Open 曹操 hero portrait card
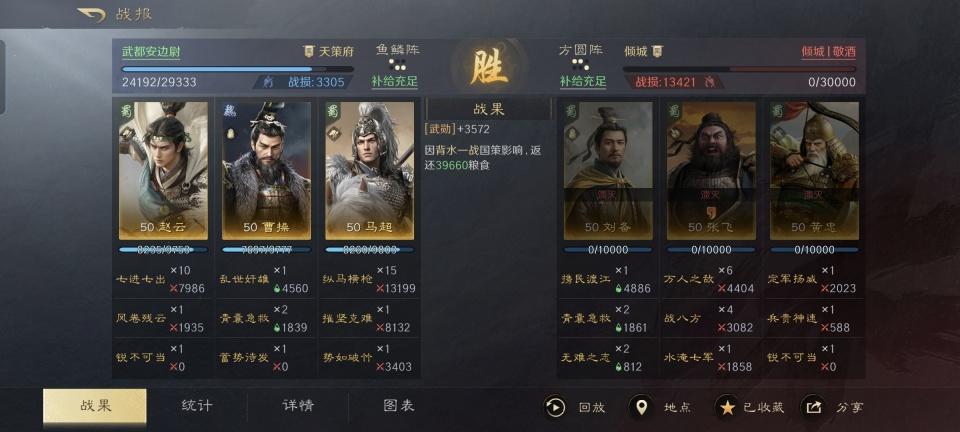 tap(266, 171)
